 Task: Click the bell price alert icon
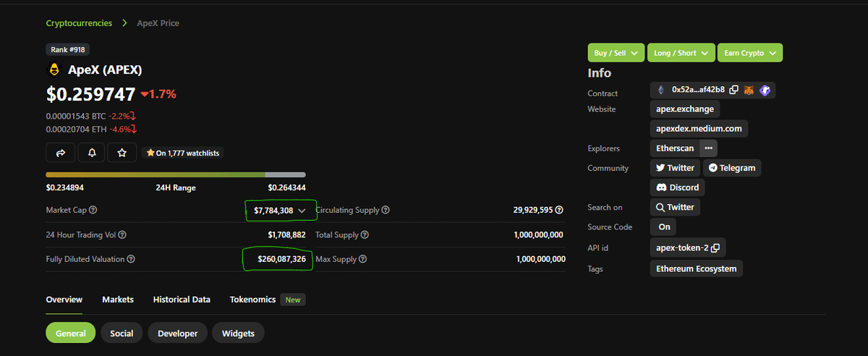(91, 153)
